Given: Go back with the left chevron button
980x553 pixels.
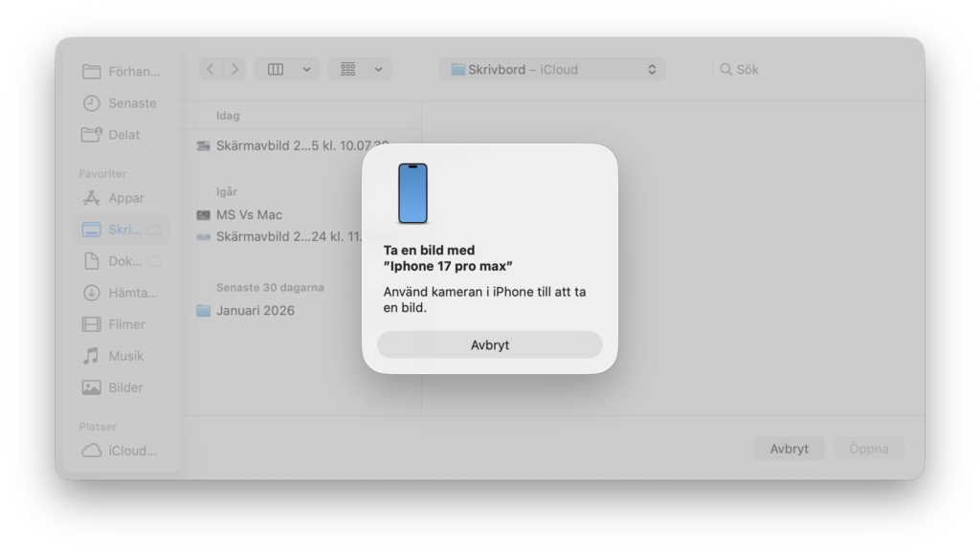Looking at the screenshot, I should (x=211, y=69).
